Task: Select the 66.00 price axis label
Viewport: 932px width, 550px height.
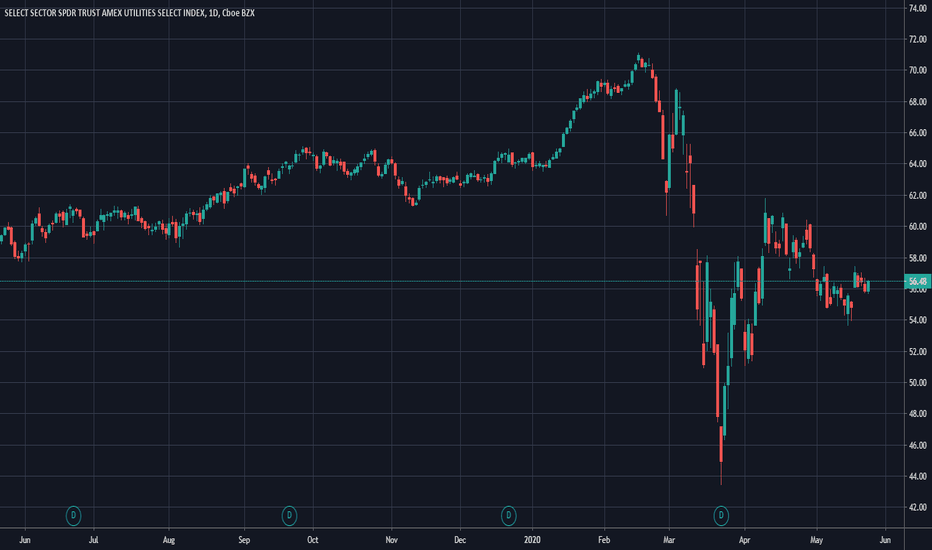Action: coord(917,133)
